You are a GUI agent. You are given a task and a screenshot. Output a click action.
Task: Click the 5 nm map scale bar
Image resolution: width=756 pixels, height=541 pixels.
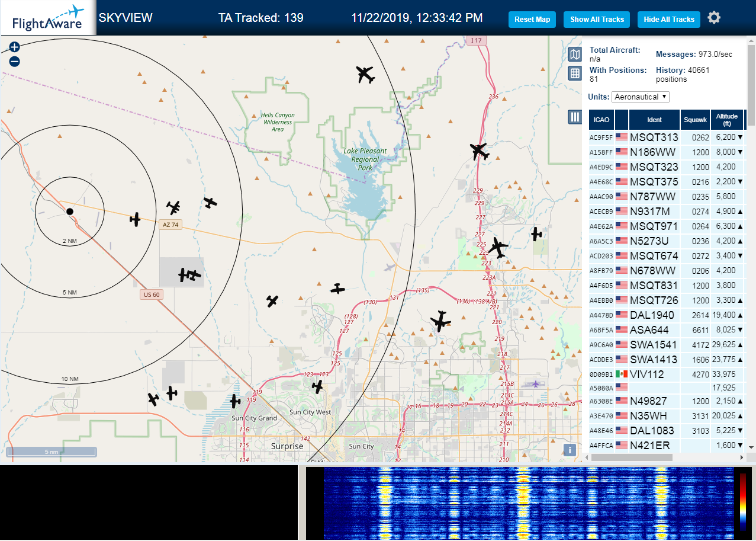point(51,452)
